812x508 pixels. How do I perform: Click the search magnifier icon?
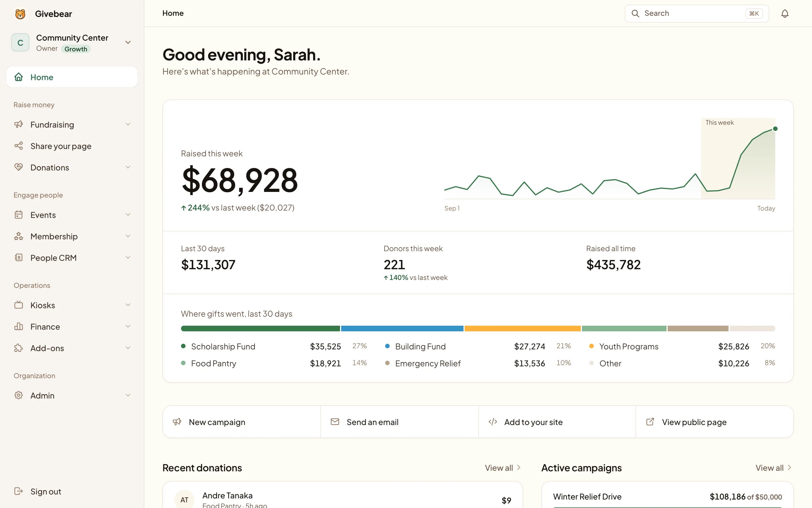635,14
